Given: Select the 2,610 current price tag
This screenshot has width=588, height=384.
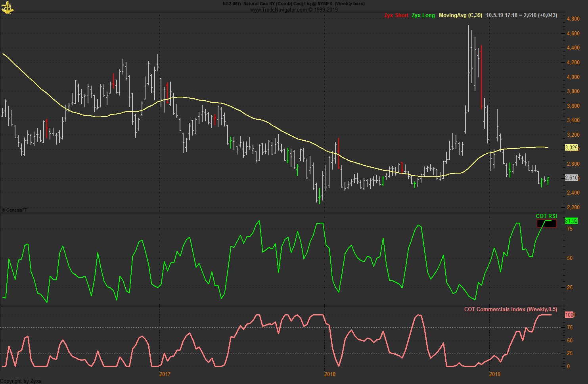Looking at the screenshot, I should click(571, 178).
